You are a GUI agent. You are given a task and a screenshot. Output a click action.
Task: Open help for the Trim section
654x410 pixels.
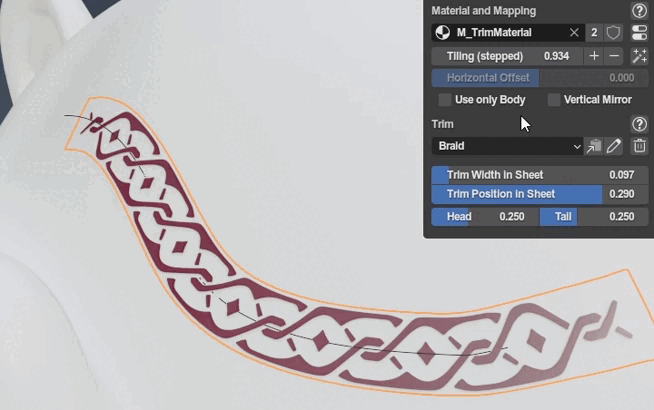640,124
